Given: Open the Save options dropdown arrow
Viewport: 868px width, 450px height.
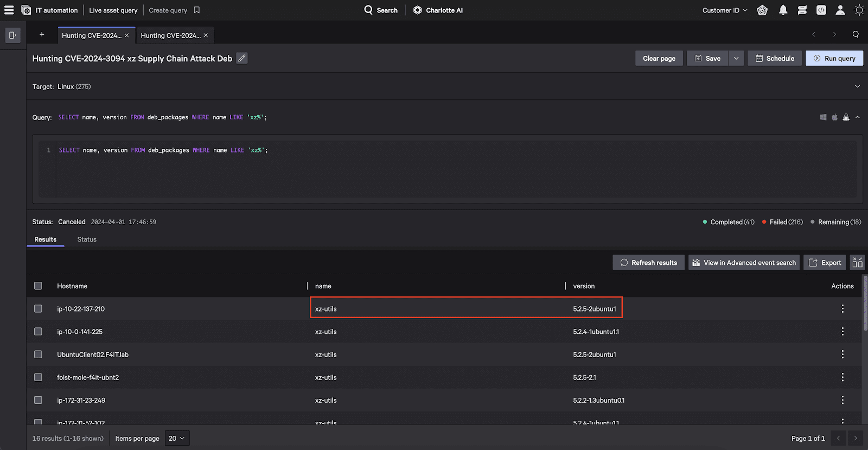Looking at the screenshot, I should pos(736,58).
